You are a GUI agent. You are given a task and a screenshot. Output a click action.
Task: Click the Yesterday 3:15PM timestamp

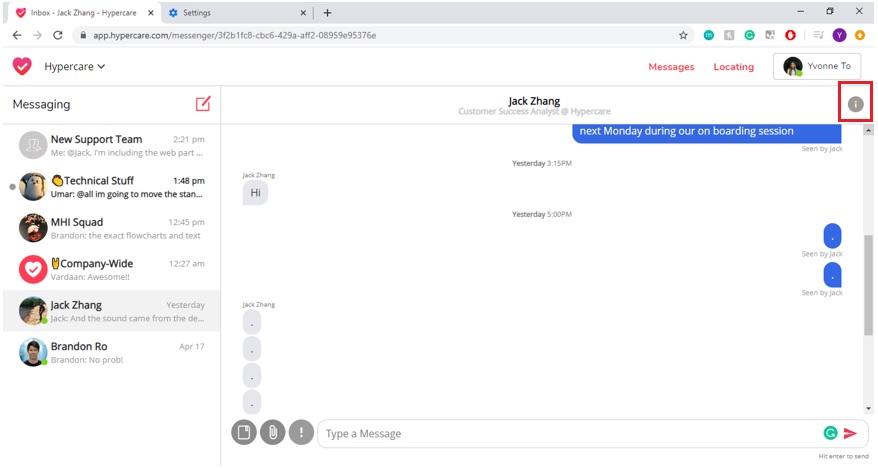pos(541,163)
